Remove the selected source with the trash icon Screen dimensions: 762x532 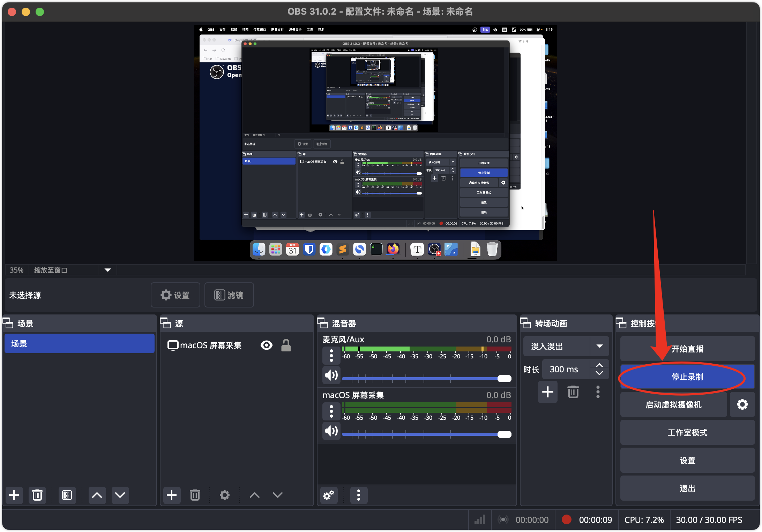pyautogui.click(x=195, y=495)
